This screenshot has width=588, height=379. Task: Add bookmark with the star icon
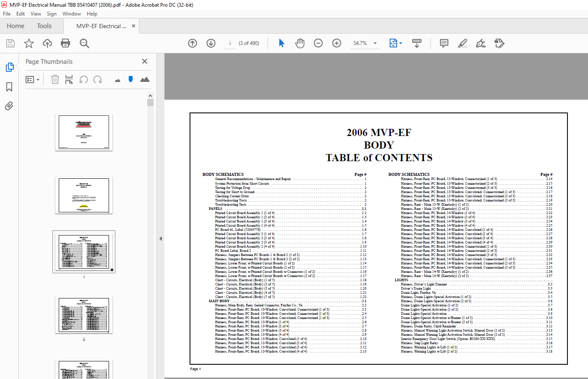(x=29, y=43)
